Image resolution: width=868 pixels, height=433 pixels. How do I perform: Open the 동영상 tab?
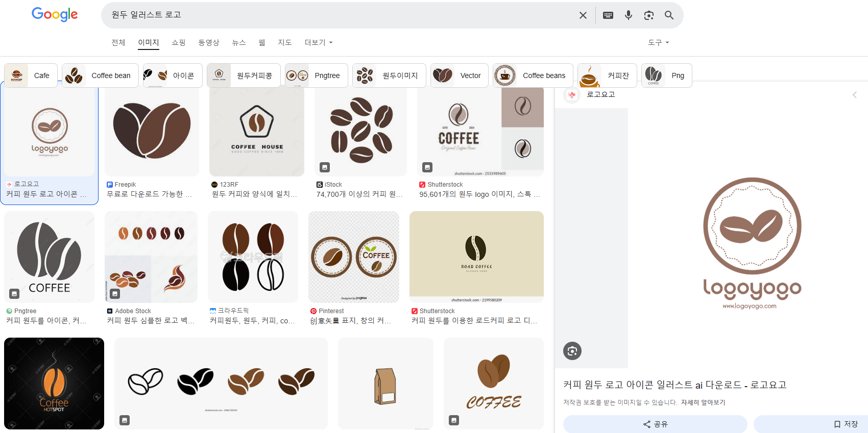209,43
